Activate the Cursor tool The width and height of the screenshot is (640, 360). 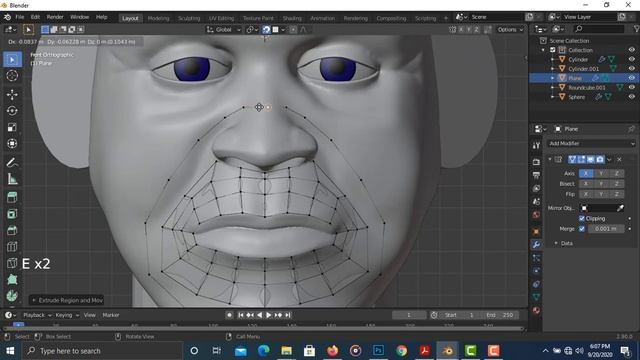click(12, 76)
